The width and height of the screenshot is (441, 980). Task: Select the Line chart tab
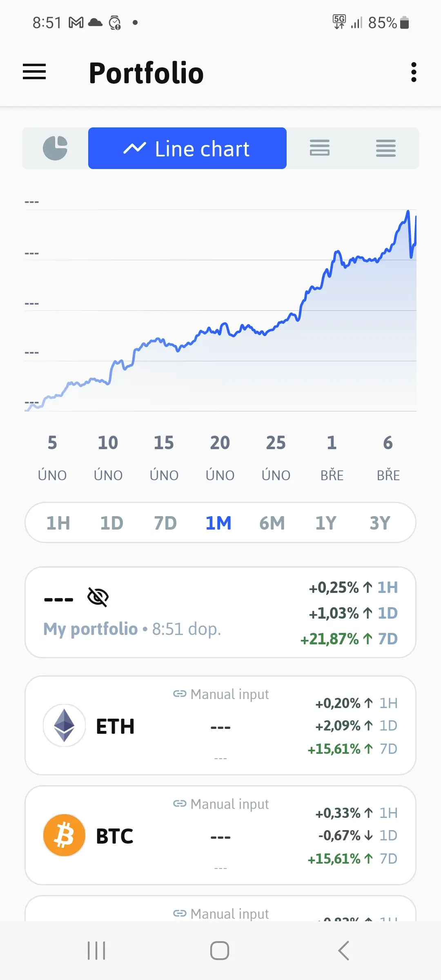[x=187, y=148]
